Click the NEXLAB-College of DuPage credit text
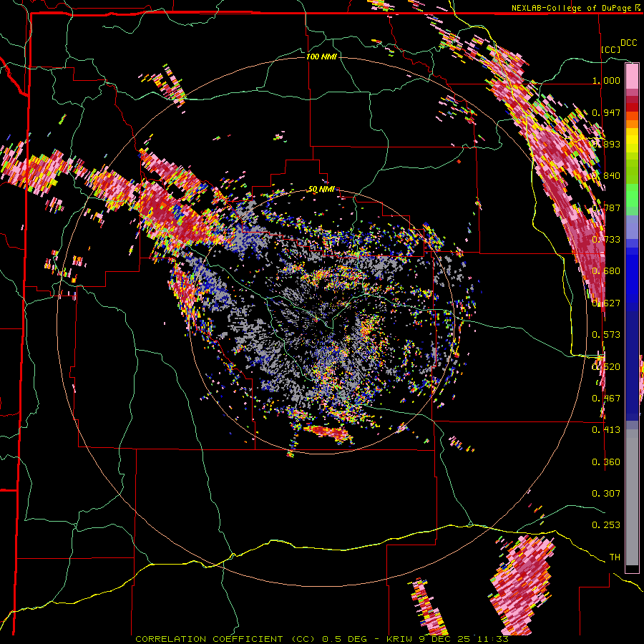Image resolution: width=644 pixels, height=644 pixels. point(571,8)
